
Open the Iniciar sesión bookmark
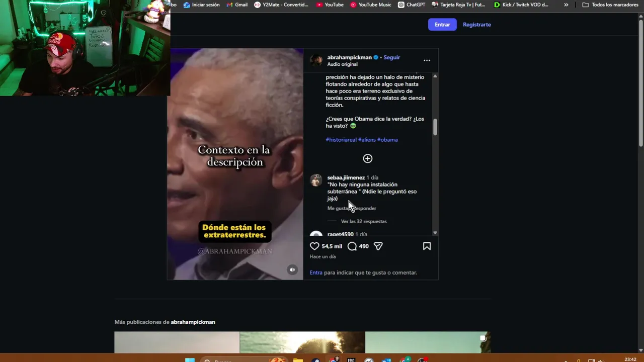(201, 5)
